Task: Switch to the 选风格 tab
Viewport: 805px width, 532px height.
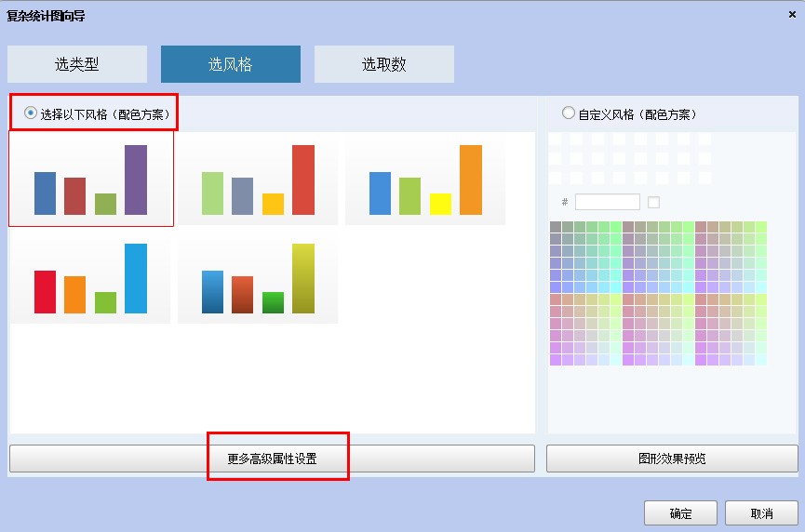Action: [231, 64]
